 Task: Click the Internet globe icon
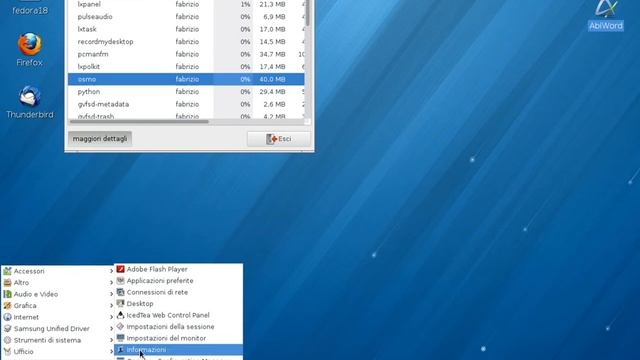7,317
